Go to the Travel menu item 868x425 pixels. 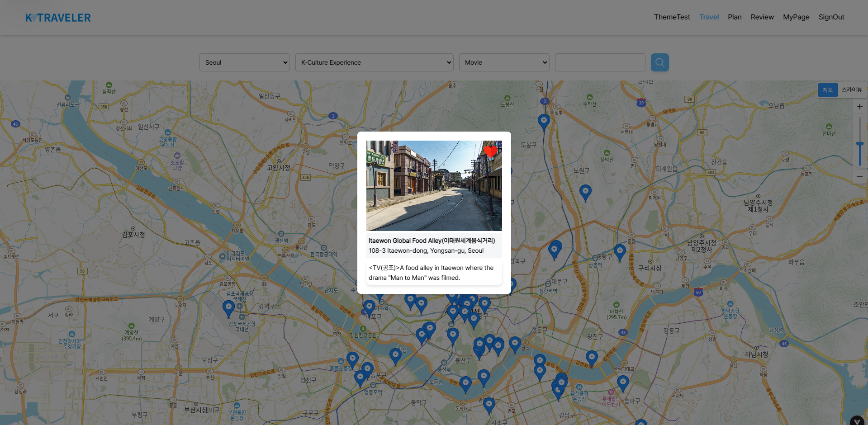(709, 17)
